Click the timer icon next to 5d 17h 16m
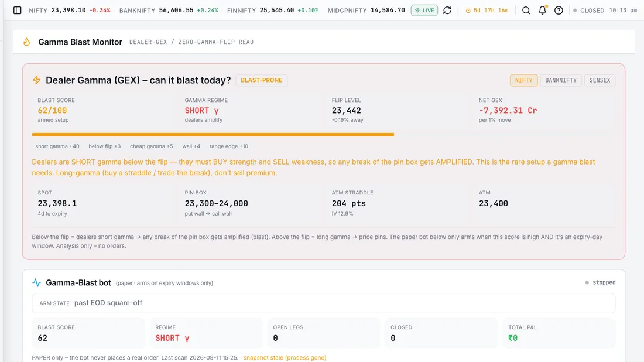This screenshot has width=644, height=362. [x=468, y=11]
